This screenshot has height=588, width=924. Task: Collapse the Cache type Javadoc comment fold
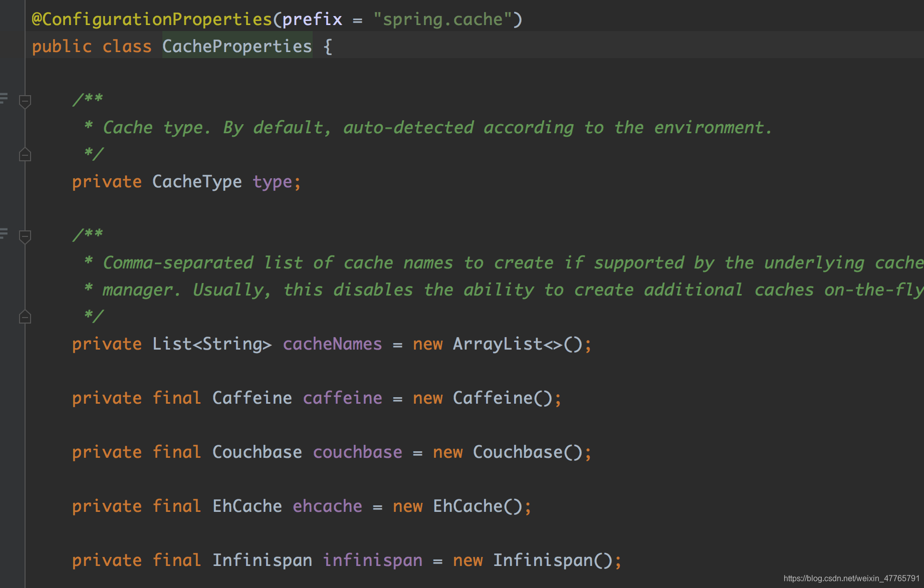[x=25, y=101]
